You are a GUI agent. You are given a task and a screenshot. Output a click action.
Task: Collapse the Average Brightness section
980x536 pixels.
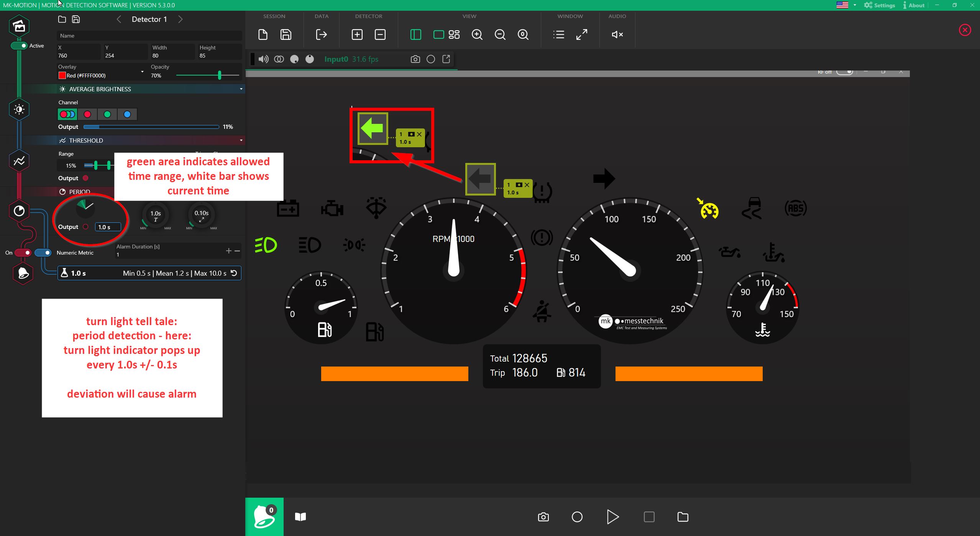point(241,89)
